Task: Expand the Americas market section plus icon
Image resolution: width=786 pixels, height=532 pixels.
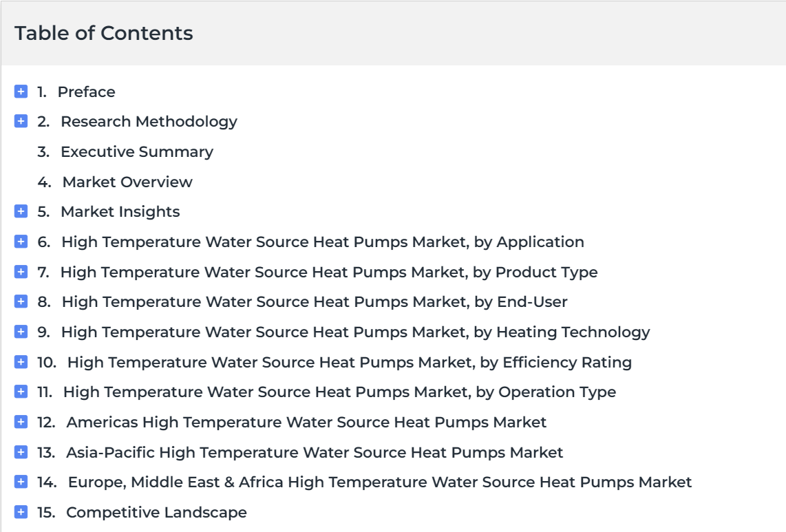Action: pyautogui.click(x=21, y=422)
